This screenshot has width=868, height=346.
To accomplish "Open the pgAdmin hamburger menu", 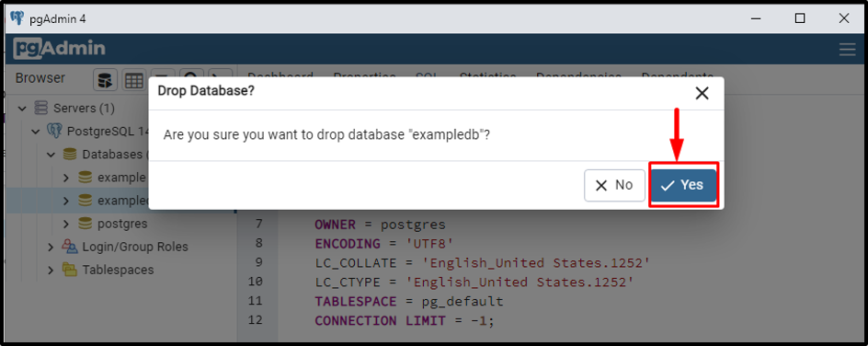I will (847, 50).
